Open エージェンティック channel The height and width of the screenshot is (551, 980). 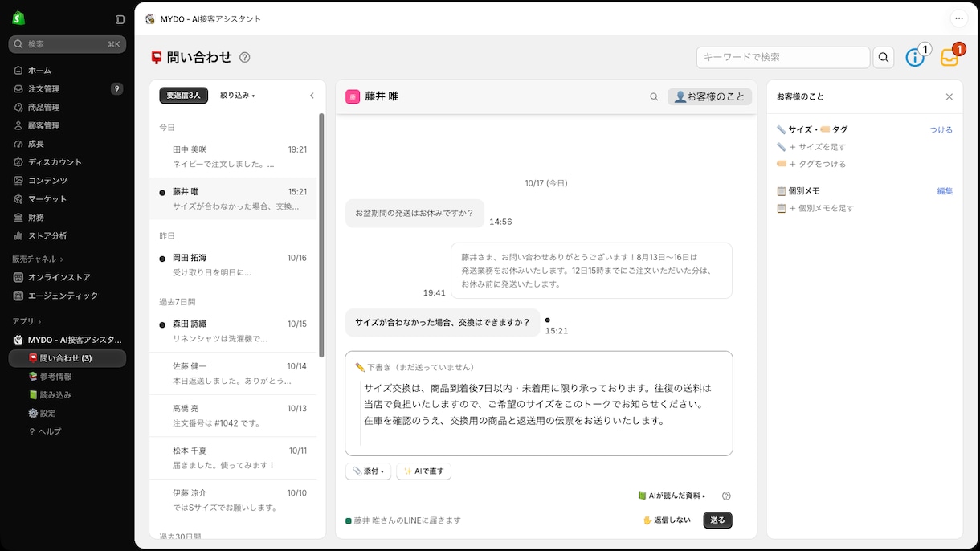point(67,296)
